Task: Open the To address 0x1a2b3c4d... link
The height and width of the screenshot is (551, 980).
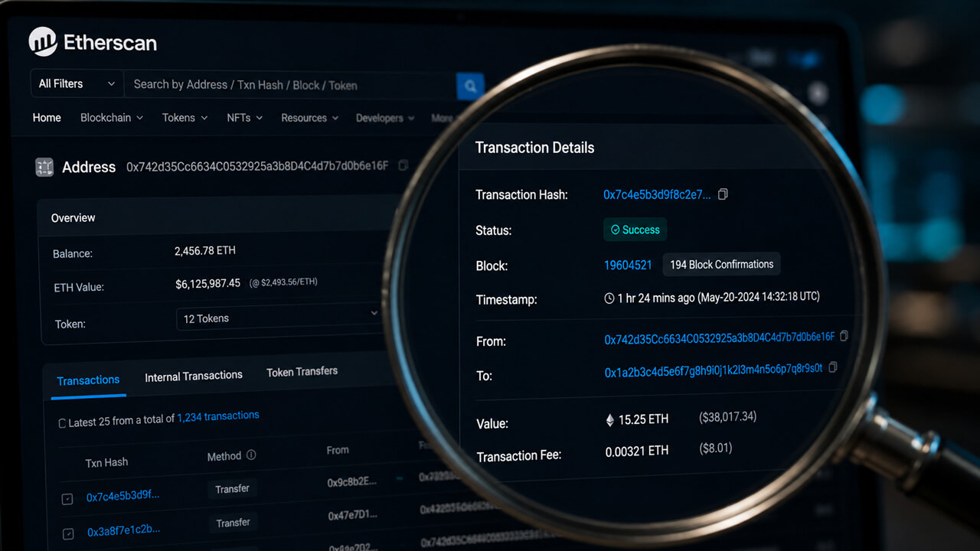Action: (714, 370)
